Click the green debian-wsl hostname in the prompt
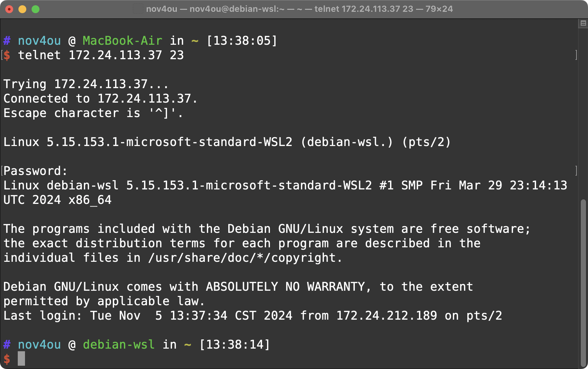 (119, 344)
